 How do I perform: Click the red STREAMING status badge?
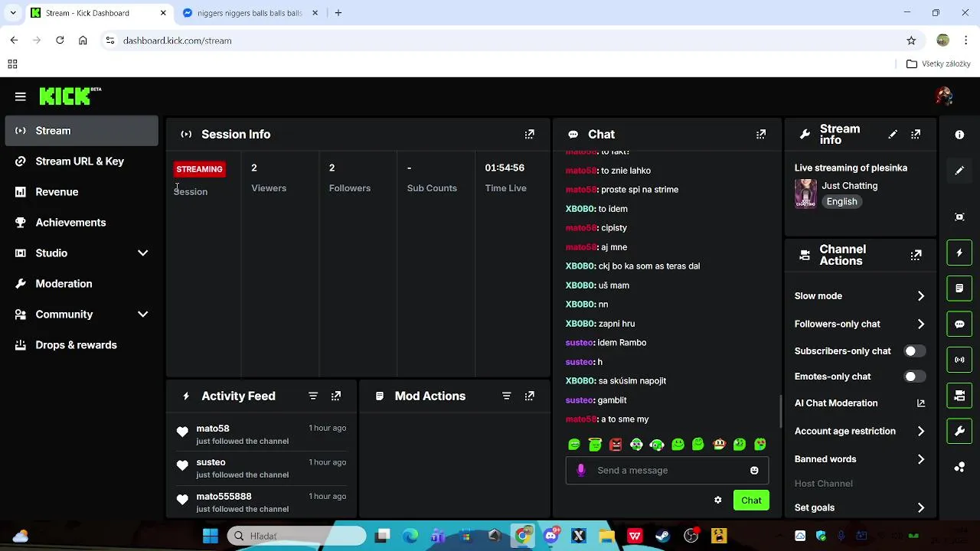pyautogui.click(x=199, y=169)
